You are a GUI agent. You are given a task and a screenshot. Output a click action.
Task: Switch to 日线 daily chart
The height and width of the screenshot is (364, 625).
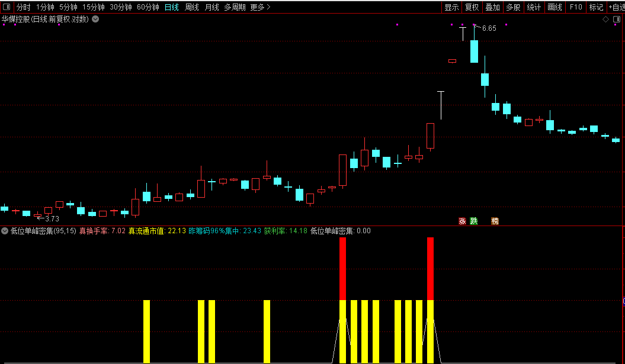[172, 7]
